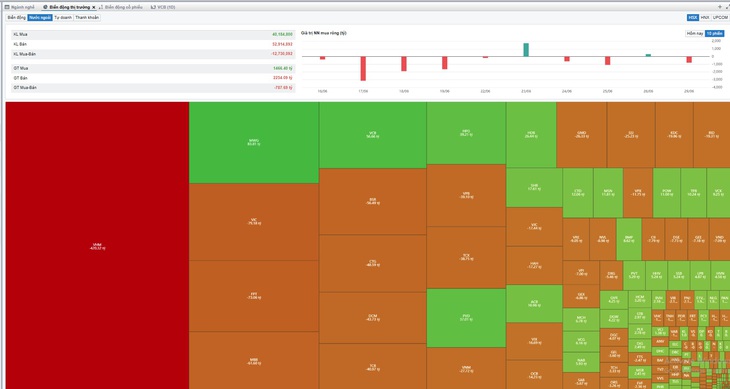Switch exchange filter to HNX

pos(705,18)
